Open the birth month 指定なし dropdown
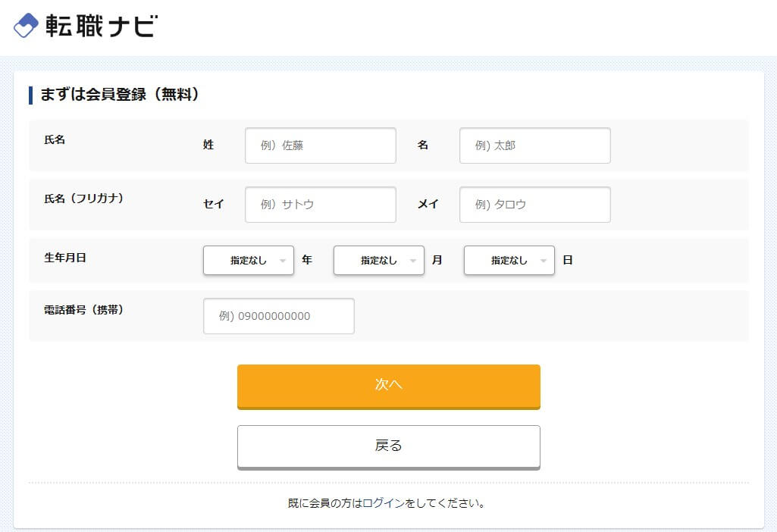 (x=373, y=260)
